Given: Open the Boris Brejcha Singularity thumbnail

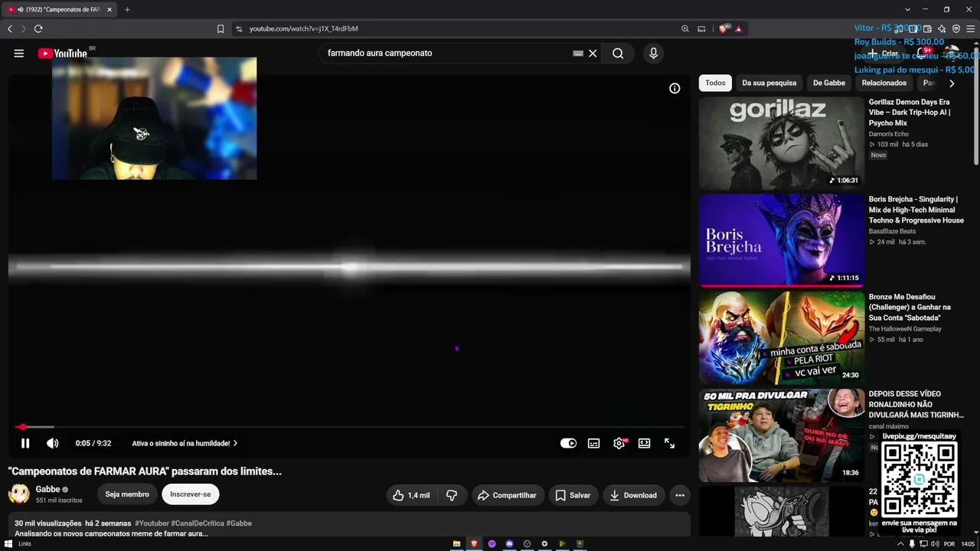Looking at the screenshot, I should [x=781, y=240].
